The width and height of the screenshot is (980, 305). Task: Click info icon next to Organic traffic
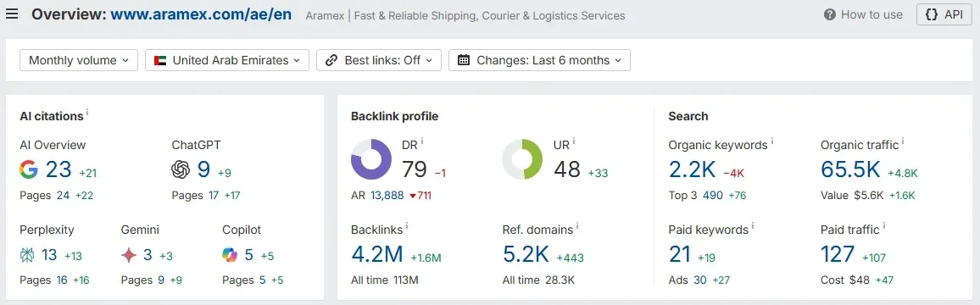click(904, 141)
